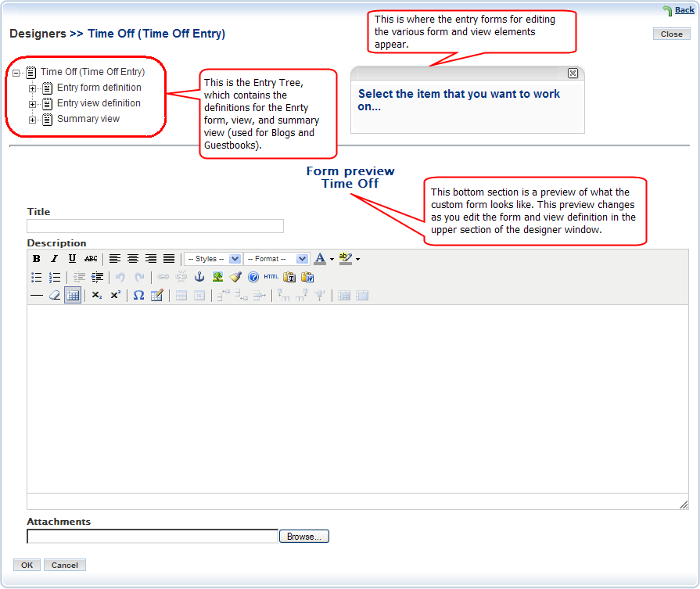The width and height of the screenshot is (700, 589).
Task: Insert an image with tree icon
Action: [x=217, y=278]
